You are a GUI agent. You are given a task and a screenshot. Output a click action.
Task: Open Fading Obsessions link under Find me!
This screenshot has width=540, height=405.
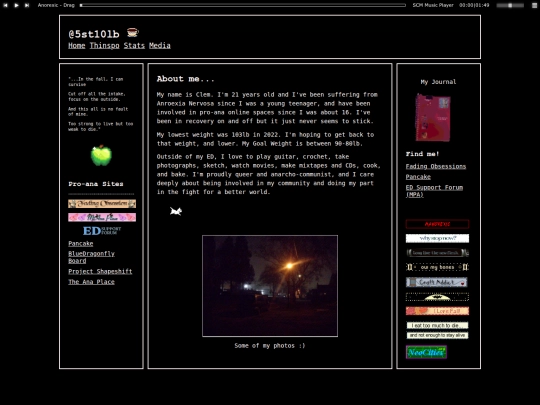tap(436, 166)
